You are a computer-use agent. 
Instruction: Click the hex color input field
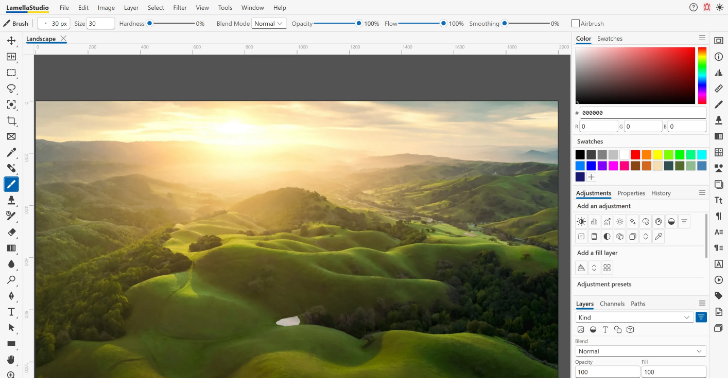point(643,113)
